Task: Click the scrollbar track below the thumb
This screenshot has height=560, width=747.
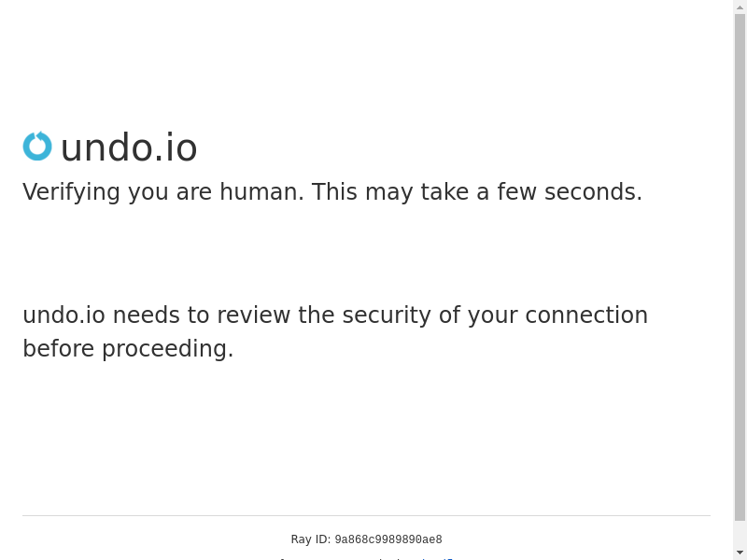Action: pyautogui.click(x=740, y=534)
